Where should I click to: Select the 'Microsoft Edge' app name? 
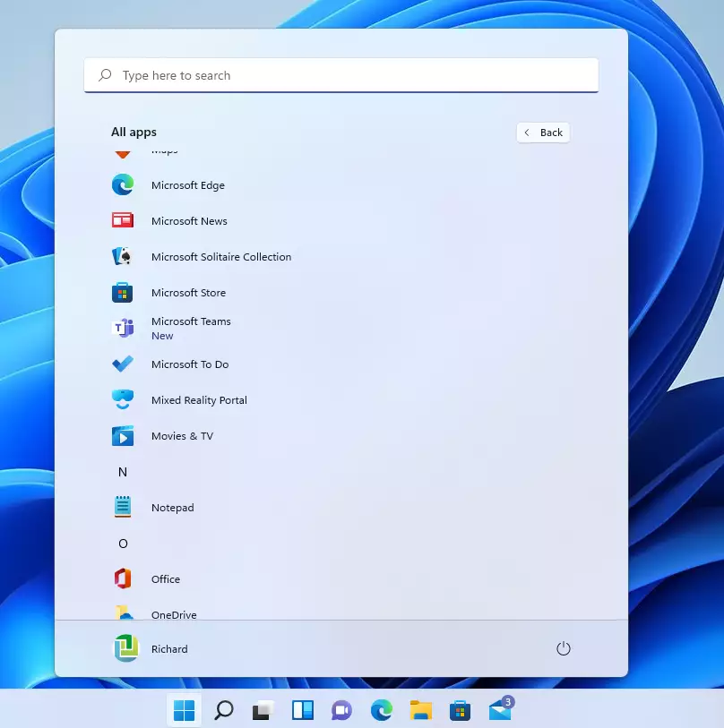188,185
